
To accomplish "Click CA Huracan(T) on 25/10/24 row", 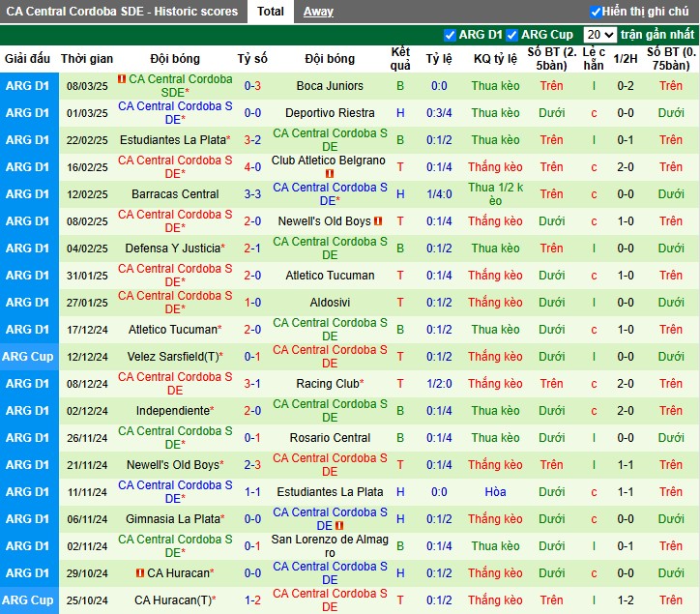I will [x=175, y=600].
